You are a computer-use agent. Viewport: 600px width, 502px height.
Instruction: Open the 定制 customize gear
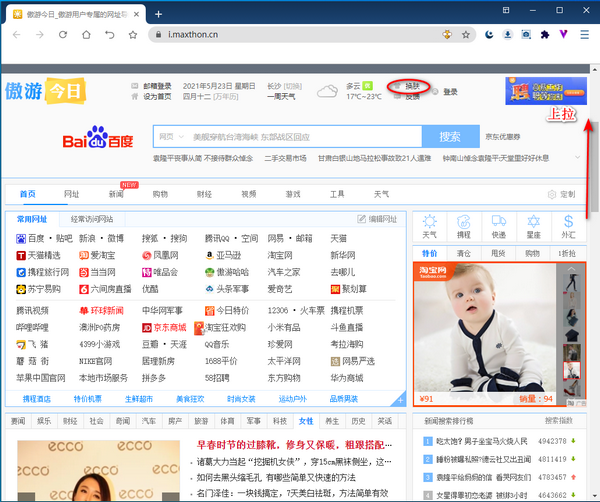coord(562,194)
